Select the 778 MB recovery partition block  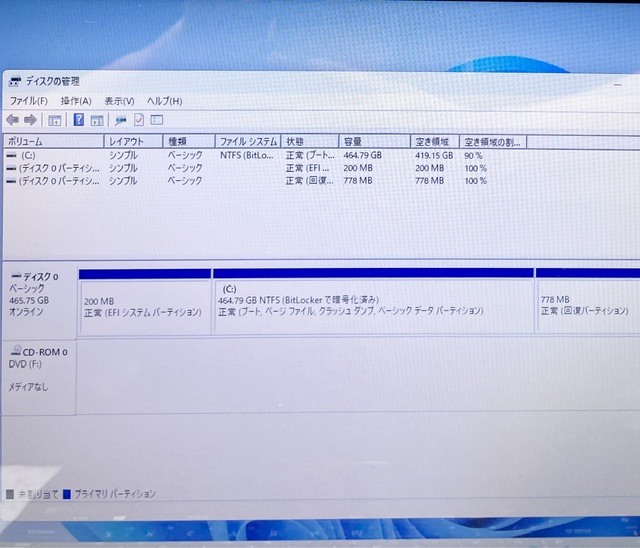[588, 301]
